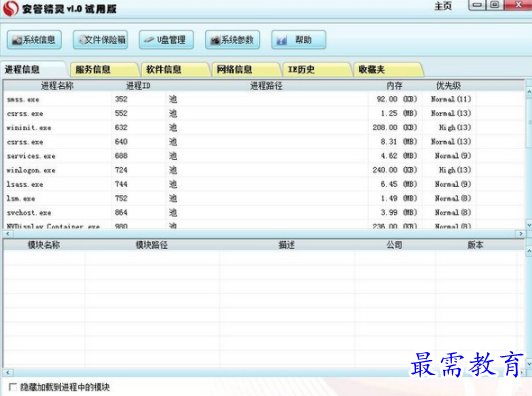The width and height of the screenshot is (532, 396).
Task: Click memory value 3.99 (MB)
Action: (x=399, y=212)
